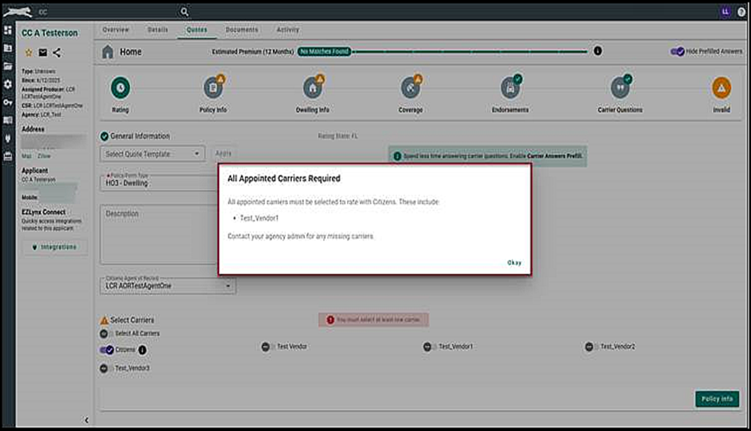Open the Integrations button
This screenshot has width=751, height=431.
coord(55,247)
